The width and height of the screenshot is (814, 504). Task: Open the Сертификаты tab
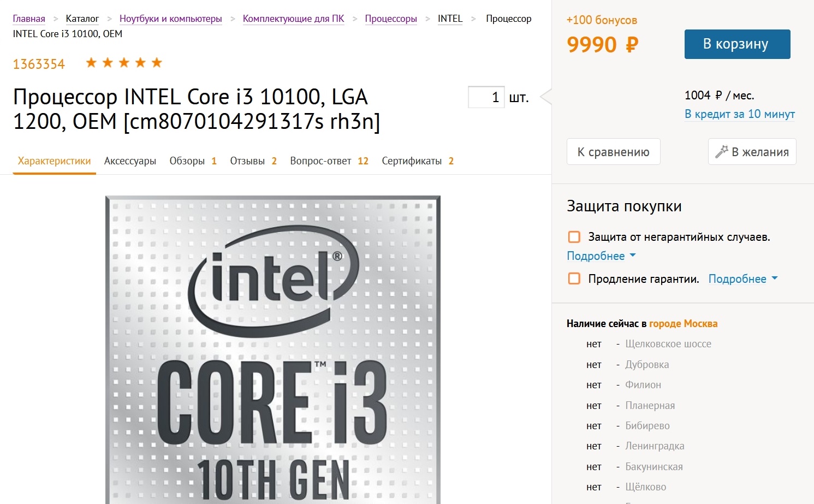(417, 161)
